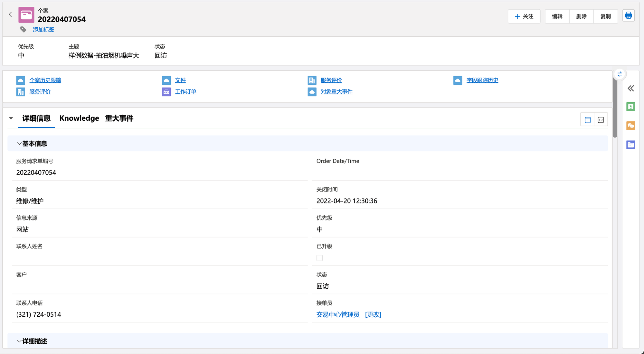Viewport: 644px width, 354px height.
Task: Collapse the 详细描述 section
Action: coord(19,341)
